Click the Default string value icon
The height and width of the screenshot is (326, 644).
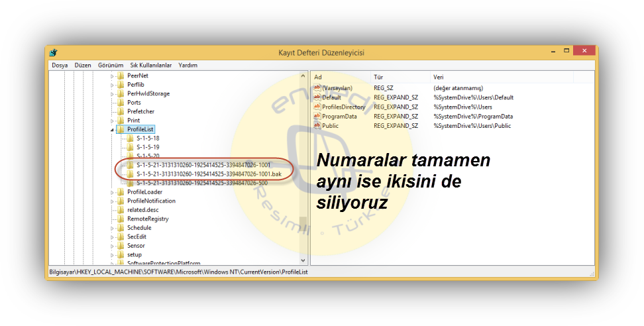317,97
